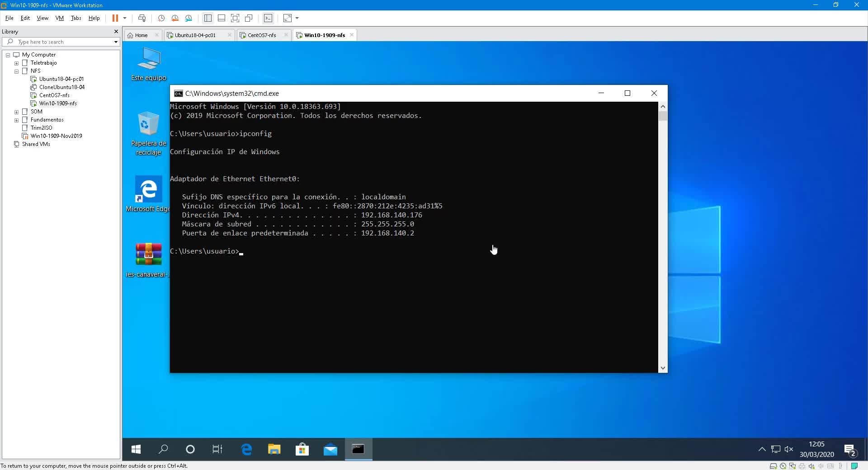Open the cmd.exe window system menu icon
Image resolution: width=868 pixels, height=470 pixels.
(179, 94)
